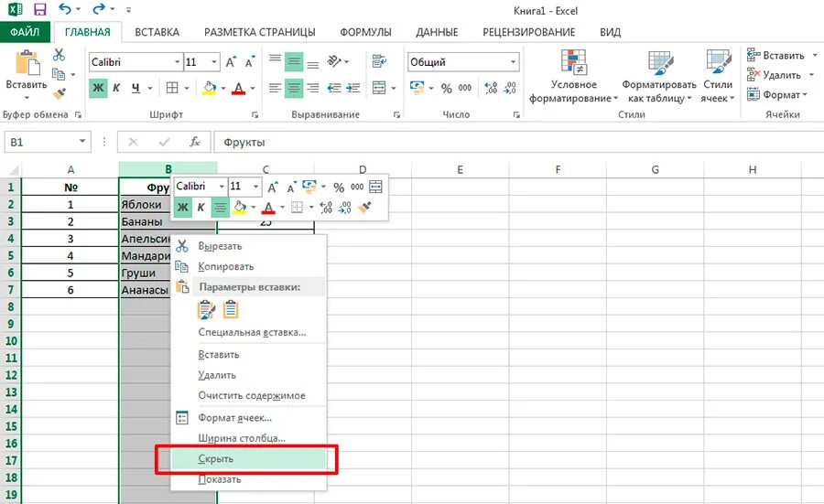Open the ribbon font name Calibri dropdown
This screenshot has height=504, width=824.
(x=177, y=62)
